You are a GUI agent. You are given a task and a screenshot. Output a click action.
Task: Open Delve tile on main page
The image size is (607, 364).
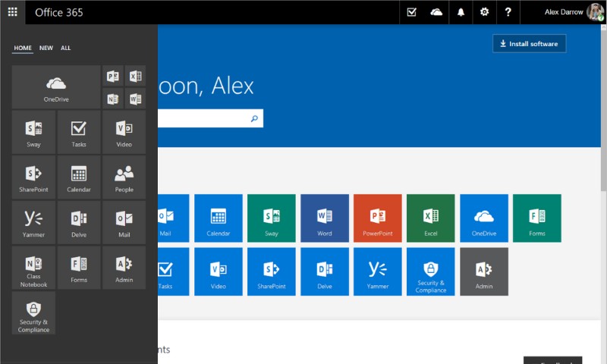pyautogui.click(x=325, y=271)
